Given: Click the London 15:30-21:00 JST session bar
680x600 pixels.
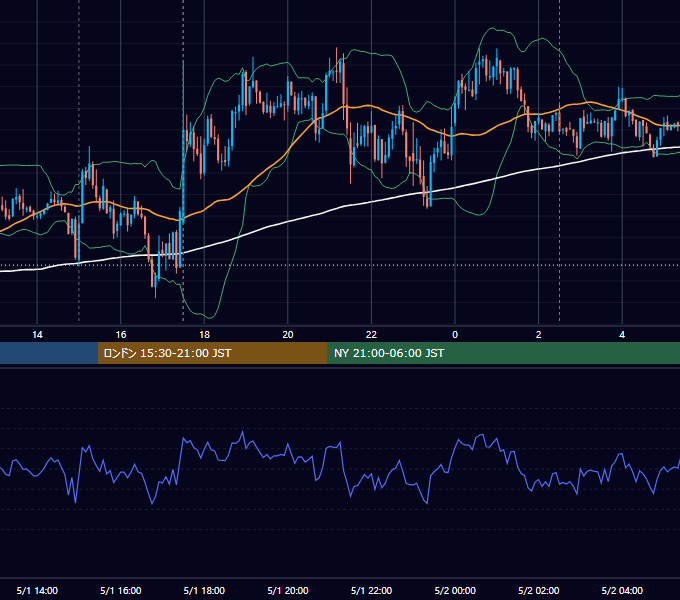Looking at the screenshot, I should click(212, 353).
